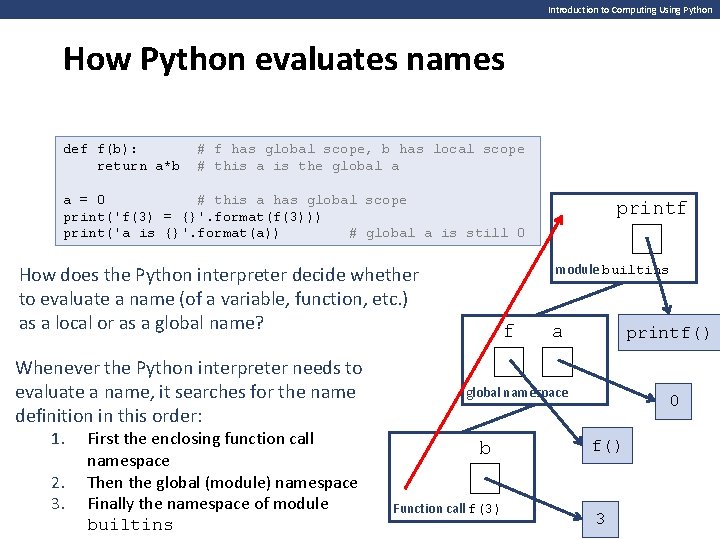
Task: Click the shaded 'f()' object box
Action: click(607, 445)
